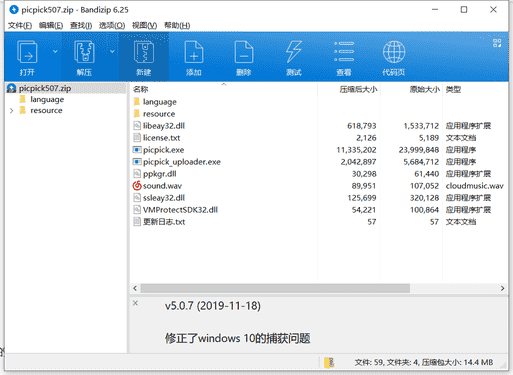Select sound.wav in the file list
Screen dimensions: 513x375
click(x=162, y=186)
